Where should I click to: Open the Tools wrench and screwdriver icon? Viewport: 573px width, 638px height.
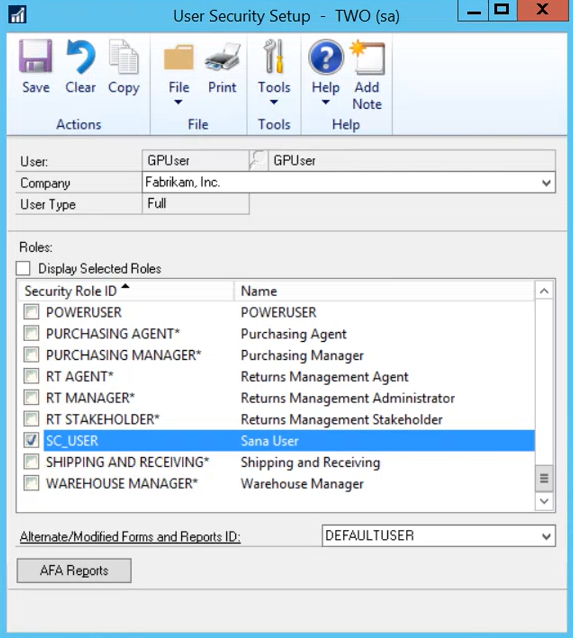[x=273, y=57]
